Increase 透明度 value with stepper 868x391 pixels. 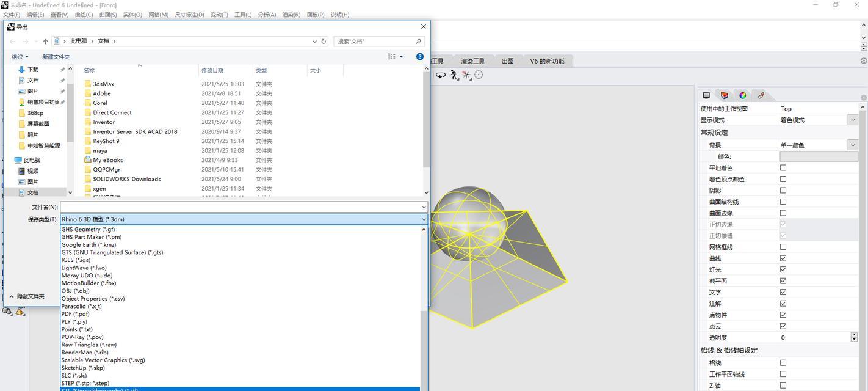click(854, 335)
